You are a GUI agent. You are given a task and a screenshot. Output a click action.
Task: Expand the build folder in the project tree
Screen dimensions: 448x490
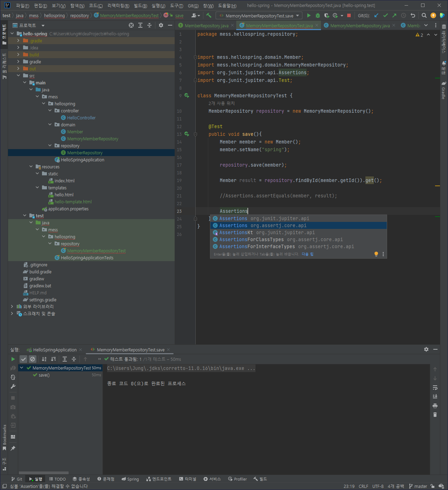[x=18, y=55]
